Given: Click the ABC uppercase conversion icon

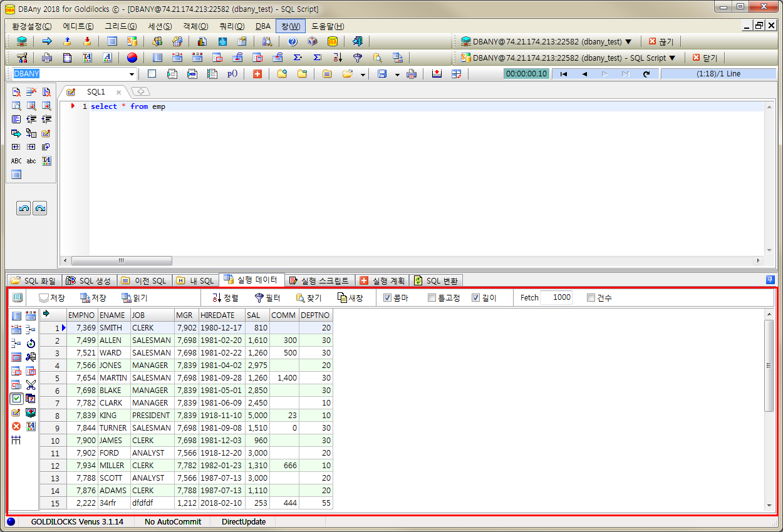Looking at the screenshot, I should click(x=16, y=161).
